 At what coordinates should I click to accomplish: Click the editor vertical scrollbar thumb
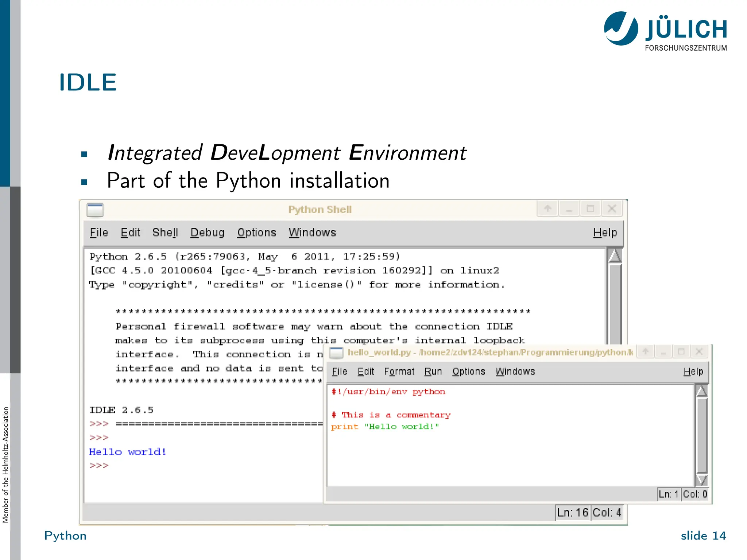702,435
